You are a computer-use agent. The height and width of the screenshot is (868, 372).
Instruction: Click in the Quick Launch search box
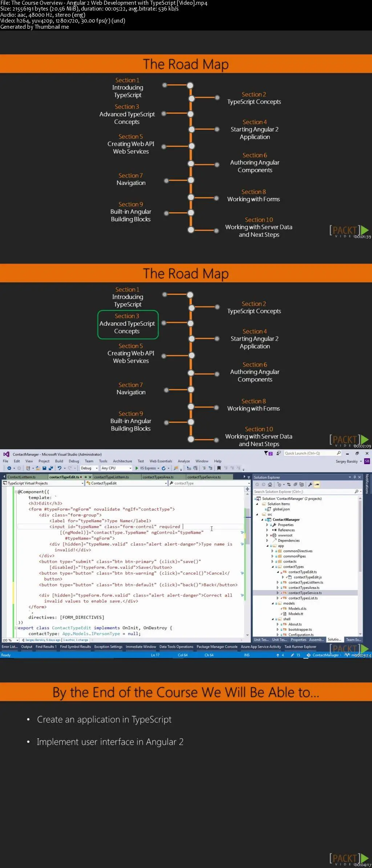312,453
